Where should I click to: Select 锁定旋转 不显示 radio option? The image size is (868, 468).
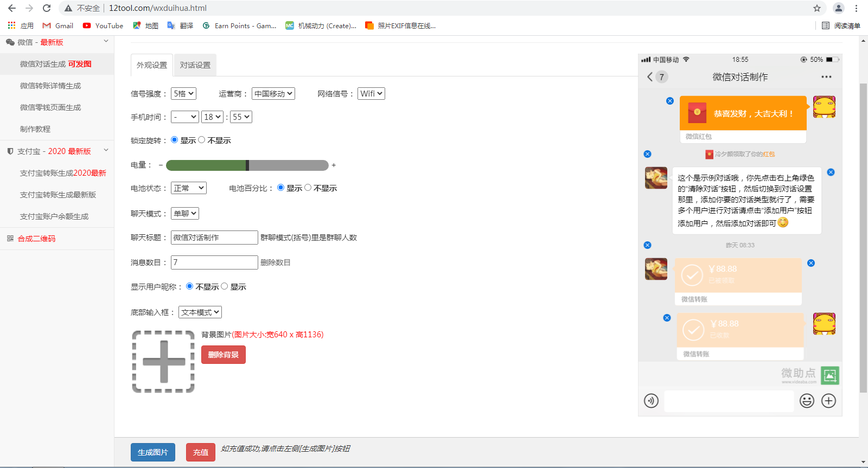point(202,140)
